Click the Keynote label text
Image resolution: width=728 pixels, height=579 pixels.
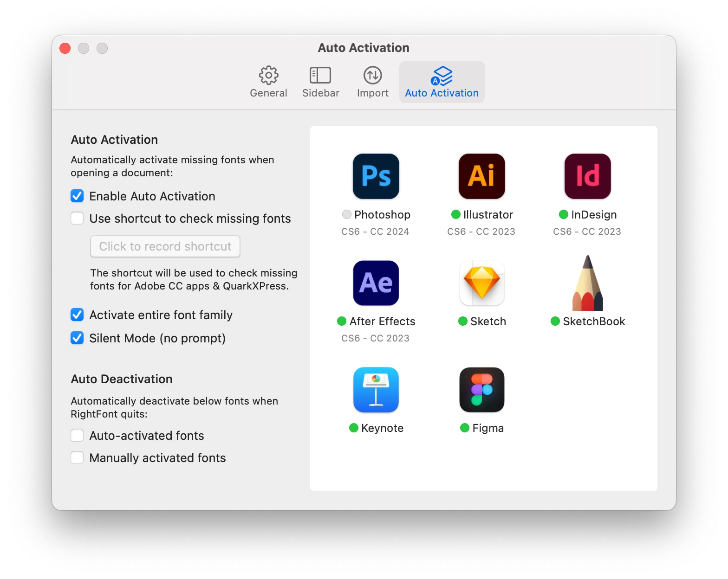pyautogui.click(x=383, y=428)
